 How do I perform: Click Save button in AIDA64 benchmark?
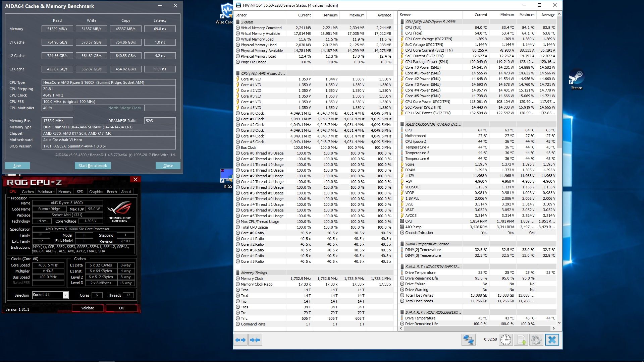17,166
